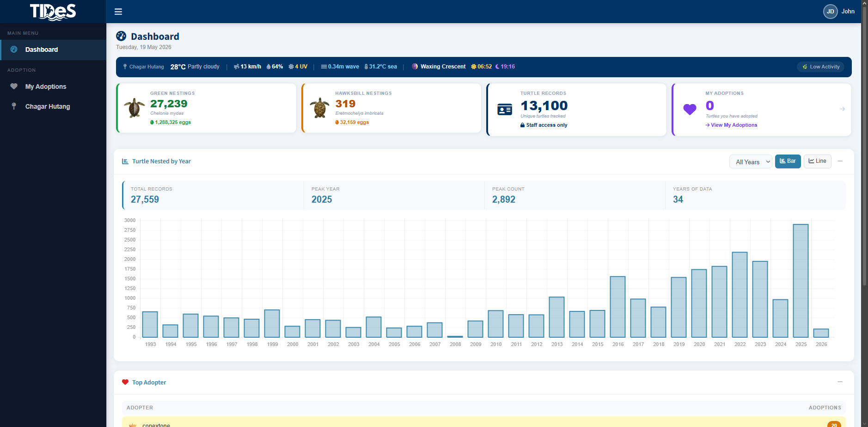Click the TIDES logo

pyautogui.click(x=53, y=12)
